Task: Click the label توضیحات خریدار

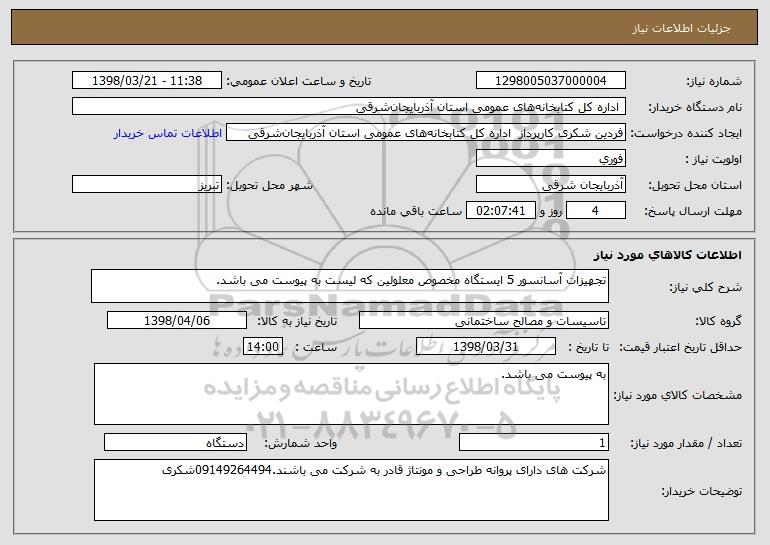Action: click(x=702, y=491)
